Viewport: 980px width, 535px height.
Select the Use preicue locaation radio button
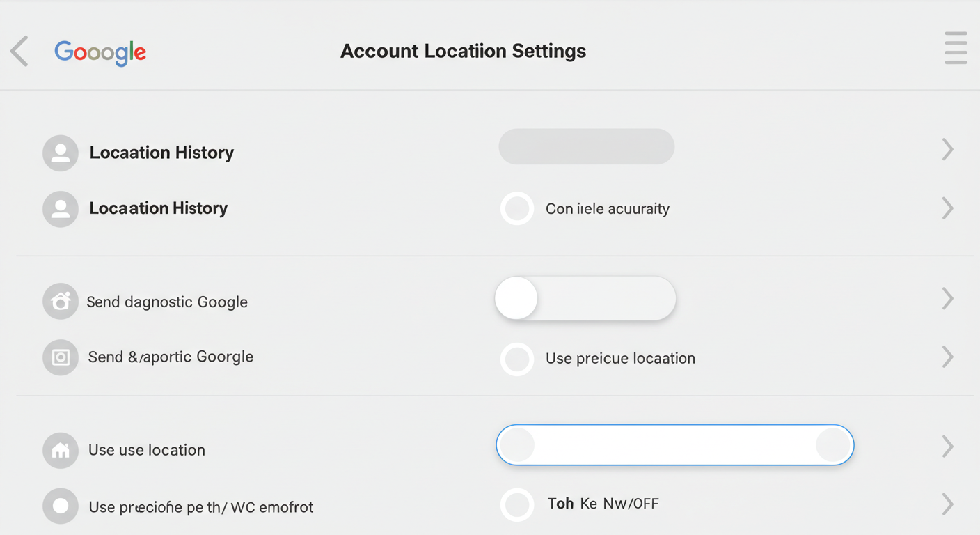click(x=517, y=359)
